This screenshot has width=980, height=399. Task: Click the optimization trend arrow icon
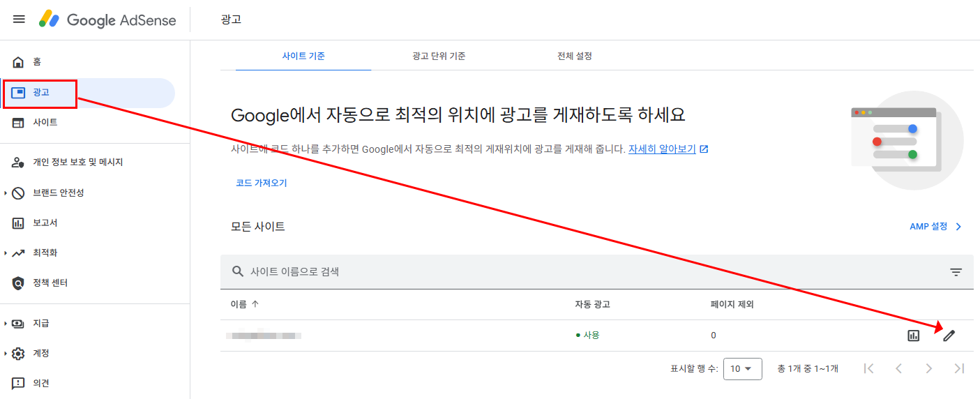[x=19, y=253]
